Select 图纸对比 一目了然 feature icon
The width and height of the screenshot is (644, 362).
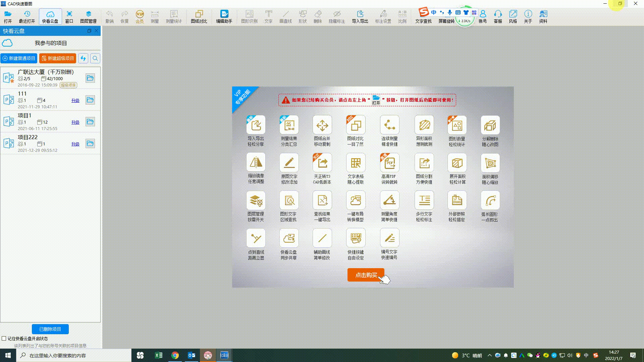[x=356, y=125]
